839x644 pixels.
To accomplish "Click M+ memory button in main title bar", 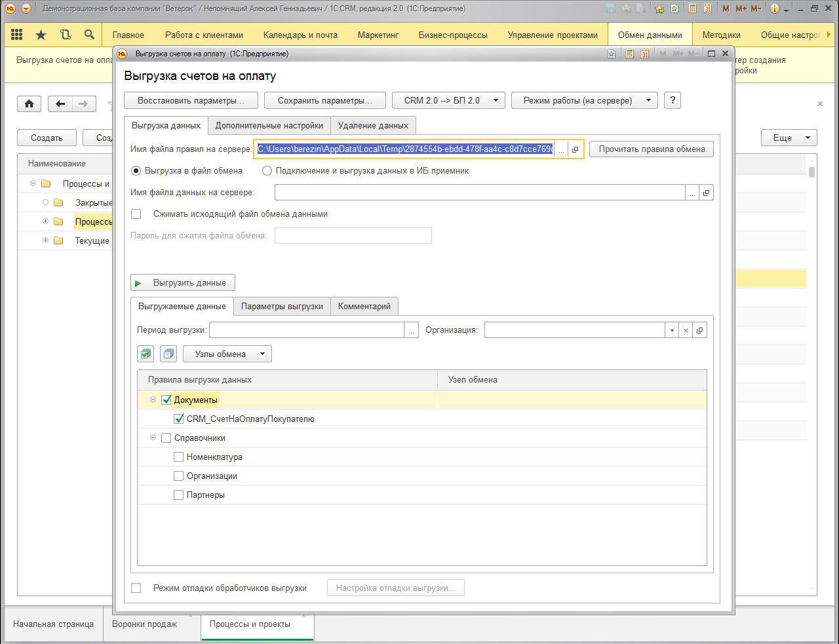I will pyautogui.click(x=741, y=9).
